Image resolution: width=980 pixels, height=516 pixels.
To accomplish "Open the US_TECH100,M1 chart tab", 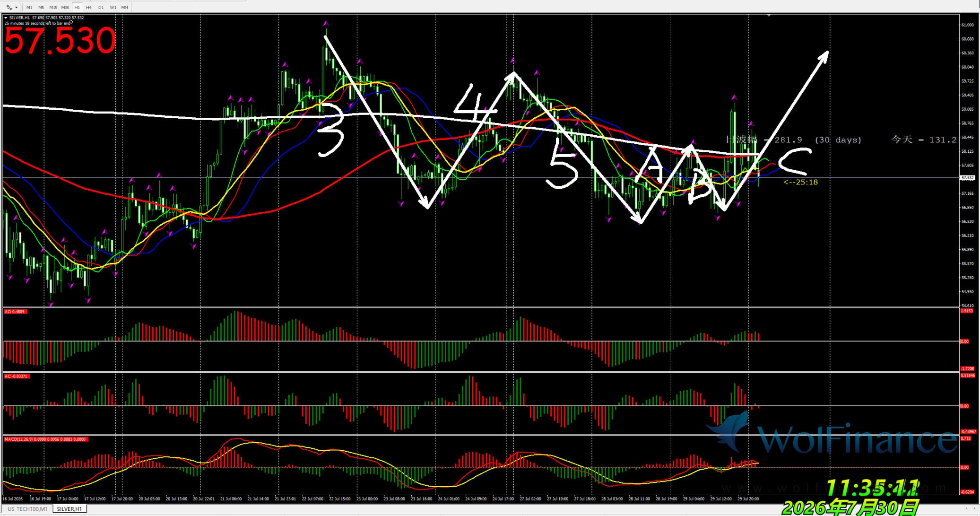I will [28, 509].
